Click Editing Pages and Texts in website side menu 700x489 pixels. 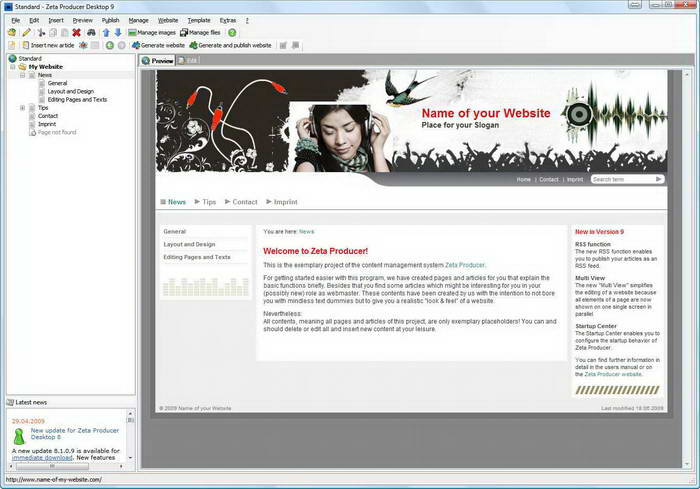click(197, 257)
